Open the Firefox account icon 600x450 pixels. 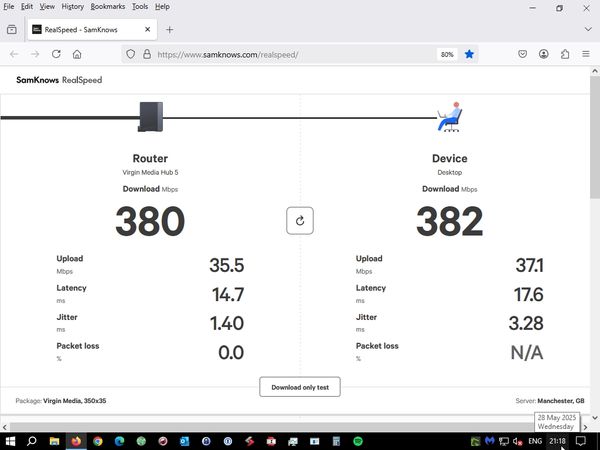(543, 54)
